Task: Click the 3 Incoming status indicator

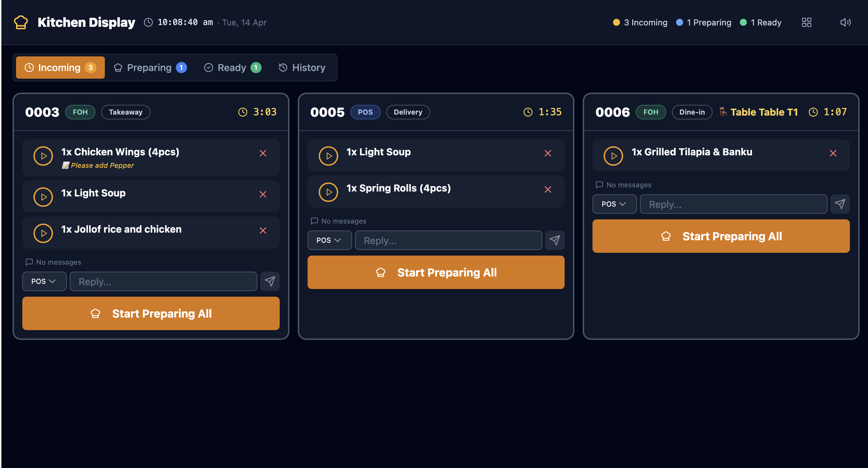Action: [640, 22]
